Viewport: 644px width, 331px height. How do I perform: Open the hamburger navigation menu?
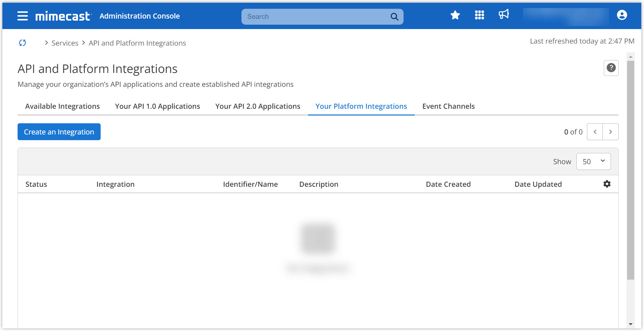[22, 16]
